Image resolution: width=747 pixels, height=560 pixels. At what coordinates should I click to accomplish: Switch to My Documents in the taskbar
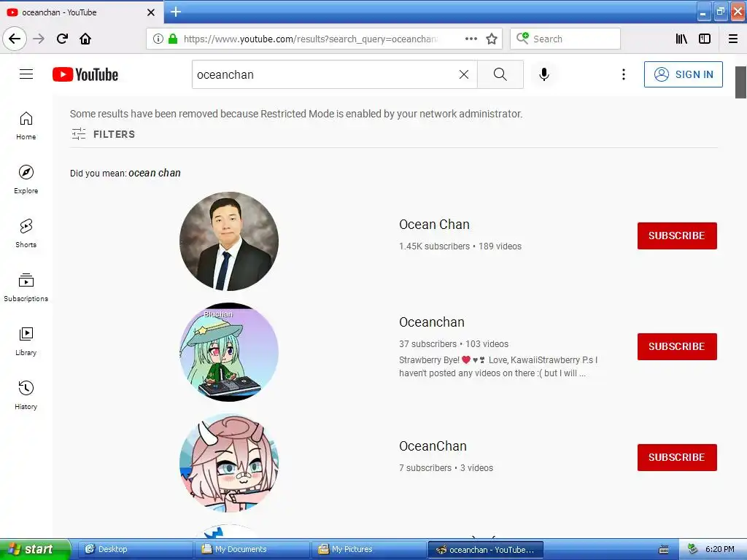(x=252, y=550)
